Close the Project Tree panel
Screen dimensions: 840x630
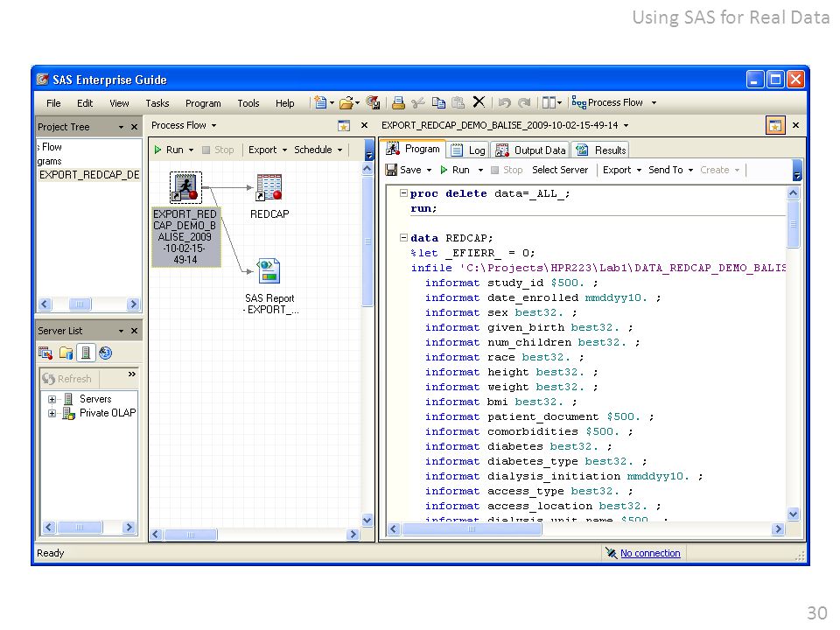135,127
